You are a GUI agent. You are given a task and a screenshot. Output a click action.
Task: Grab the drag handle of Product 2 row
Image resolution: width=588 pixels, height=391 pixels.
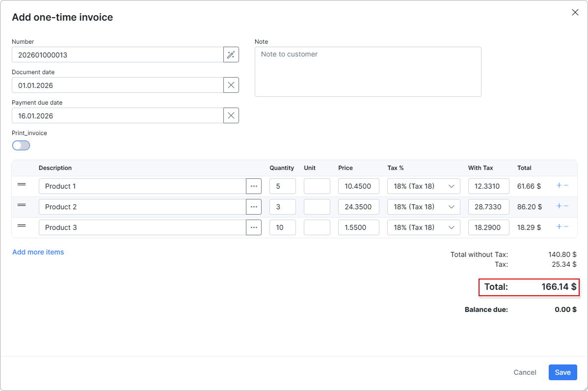pyautogui.click(x=22, y=205)
